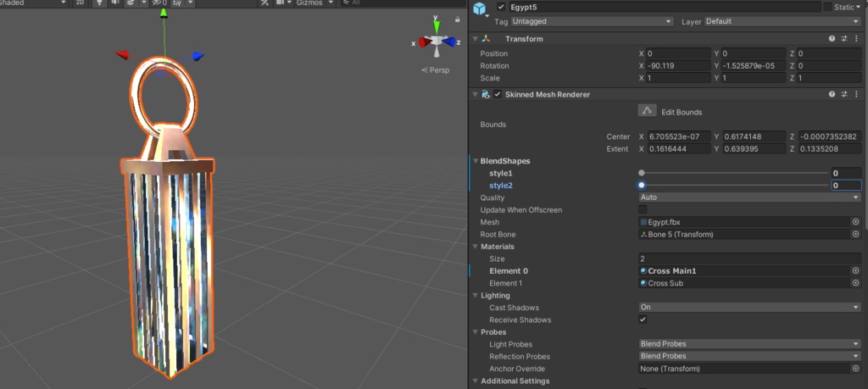The height and width of the screenshot is (389, 868).
Task: Click the Materials Size field
Action: coord(750,258)
